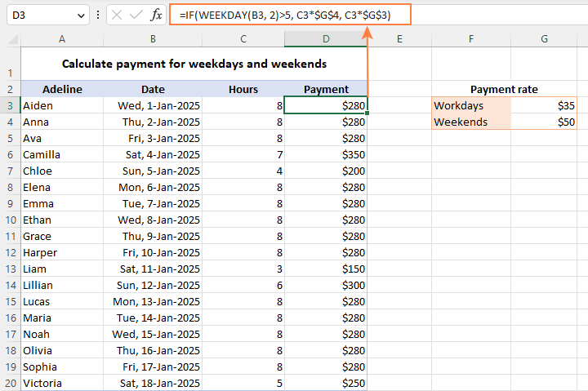Select the cell with name 'Lillian'

point(62,285)
